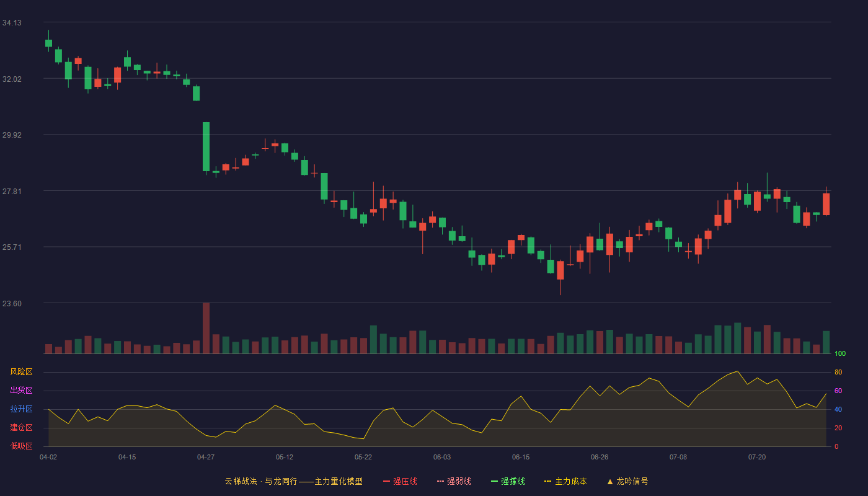The width and height of the screenshot is (868, 496).
Task: Select the 低吸区 zone label
Action: pos(21,446)
